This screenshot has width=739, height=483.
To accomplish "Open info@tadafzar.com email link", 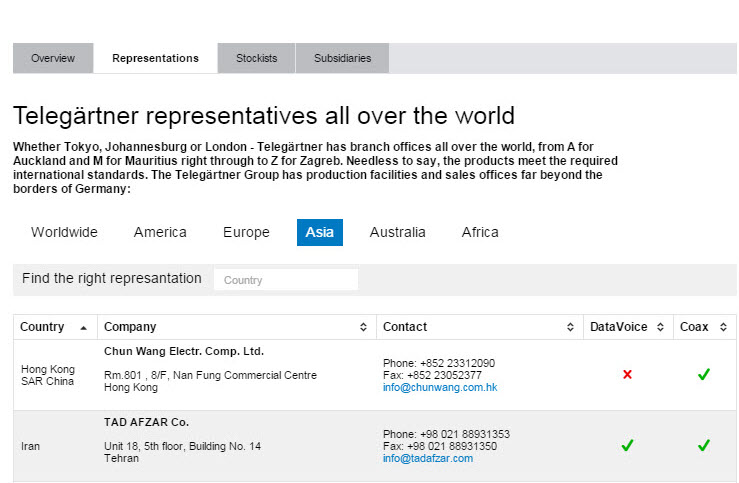I will point(427,458).
